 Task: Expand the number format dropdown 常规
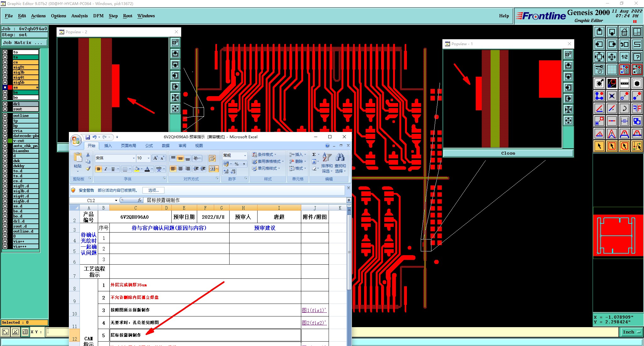coord(245,156)
